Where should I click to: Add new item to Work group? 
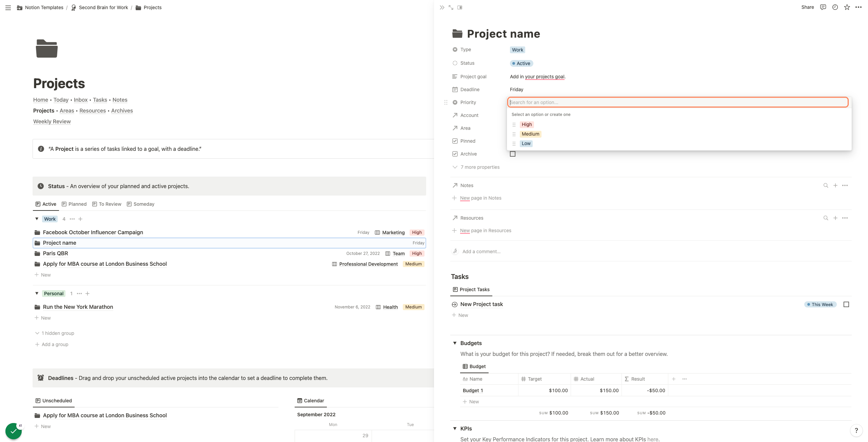coord(80,219)
